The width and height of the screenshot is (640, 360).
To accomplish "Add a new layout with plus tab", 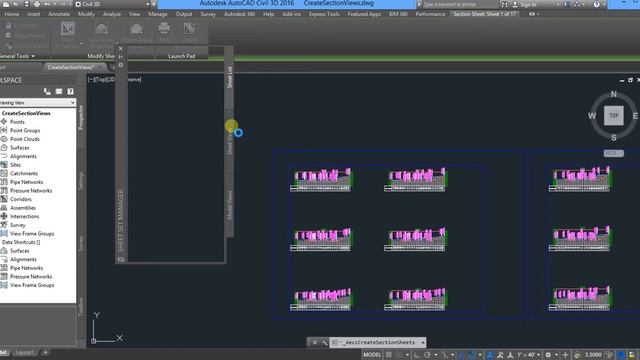I will coord(45,352).
